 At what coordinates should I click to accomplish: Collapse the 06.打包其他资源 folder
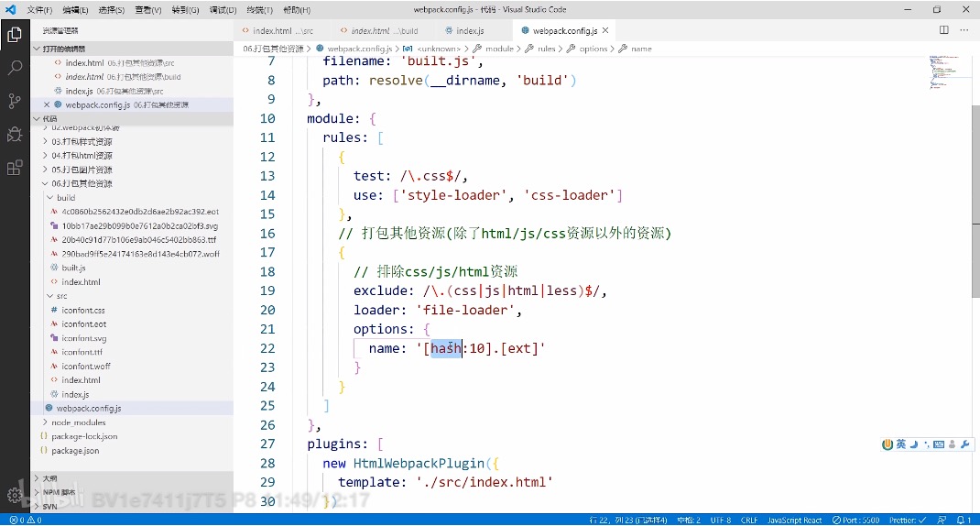click(x=82, y=184)
